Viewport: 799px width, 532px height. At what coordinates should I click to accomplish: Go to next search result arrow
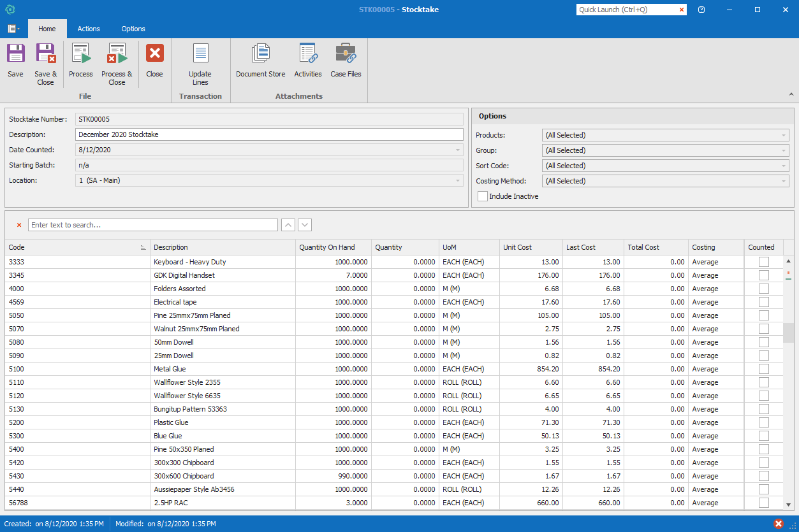305,225
